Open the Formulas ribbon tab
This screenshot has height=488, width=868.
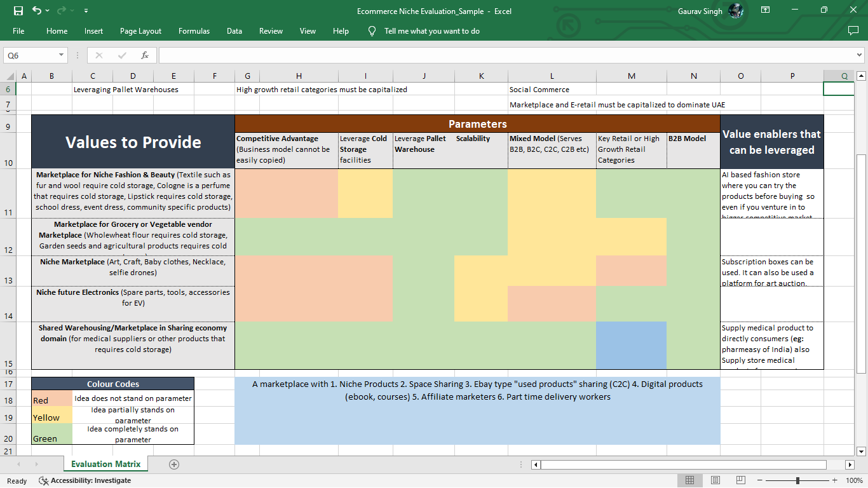pyautogui.click(x=194, y=31)
